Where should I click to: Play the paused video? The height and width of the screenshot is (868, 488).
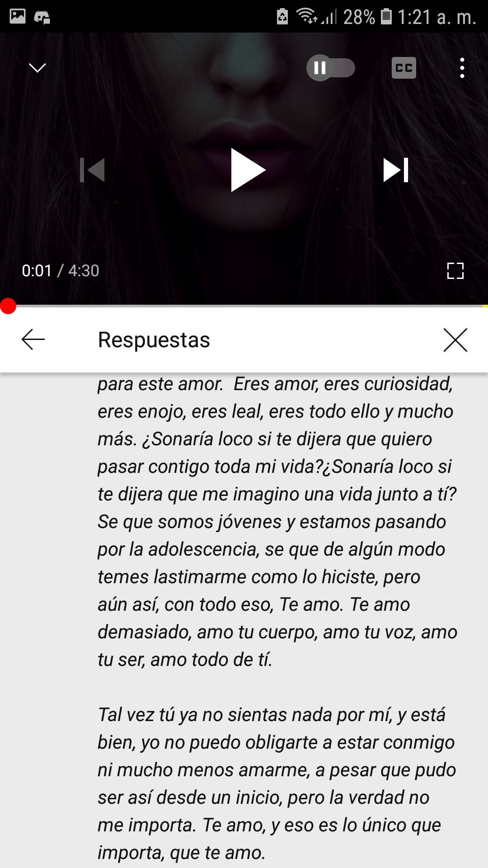[248, 170]
